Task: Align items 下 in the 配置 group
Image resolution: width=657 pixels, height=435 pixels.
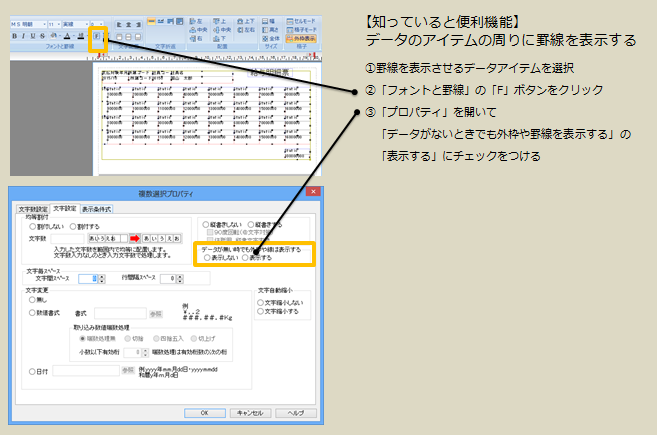Action: coord(220,39)
